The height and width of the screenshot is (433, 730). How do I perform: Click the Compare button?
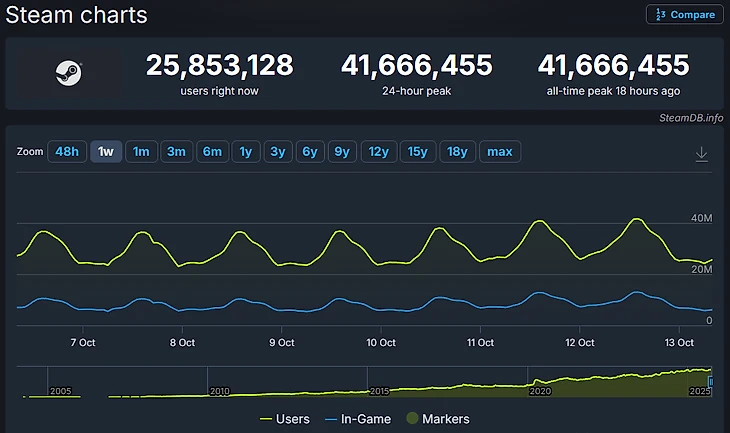[684, 14]
